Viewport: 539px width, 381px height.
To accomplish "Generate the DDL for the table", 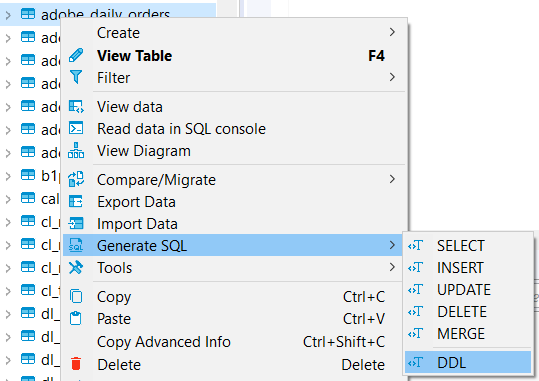I will click(x=468, y=362).
